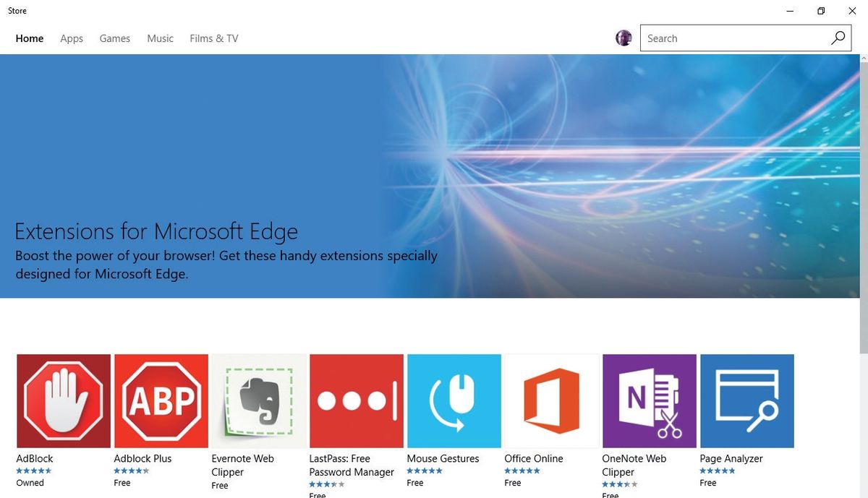Open the user account avatar
868x498 pixels.
click(x=623, y=37)
